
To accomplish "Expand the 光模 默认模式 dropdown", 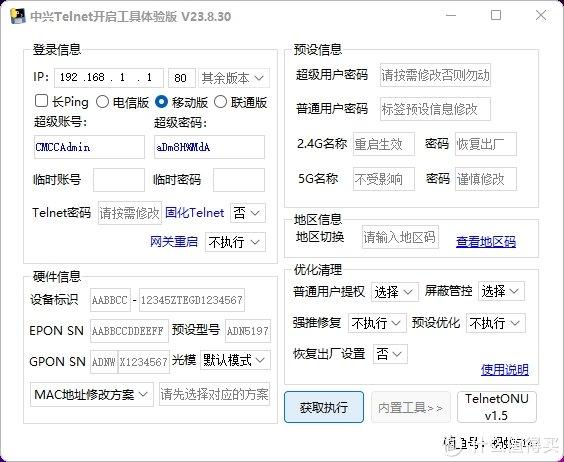I will point(235,360).
